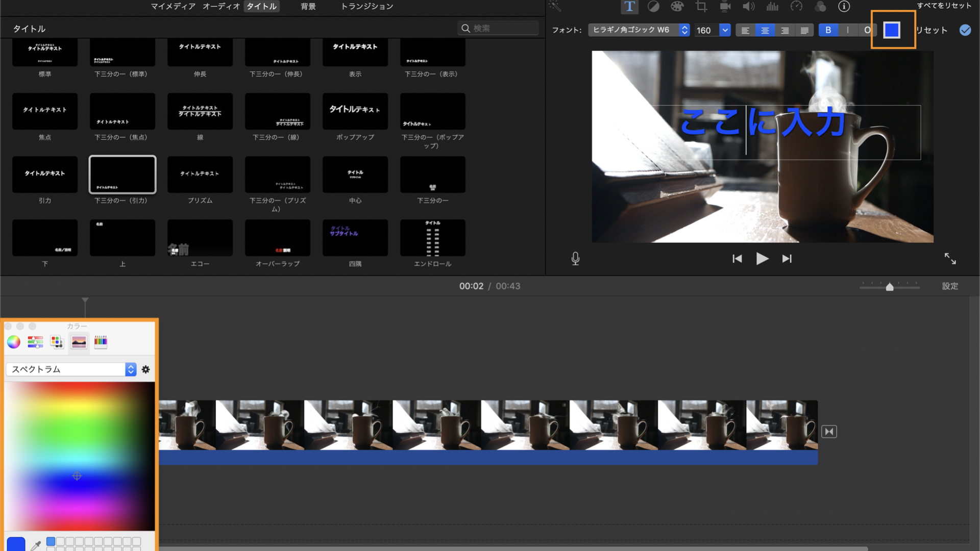Select the first saved blue swatch cell

51,541
